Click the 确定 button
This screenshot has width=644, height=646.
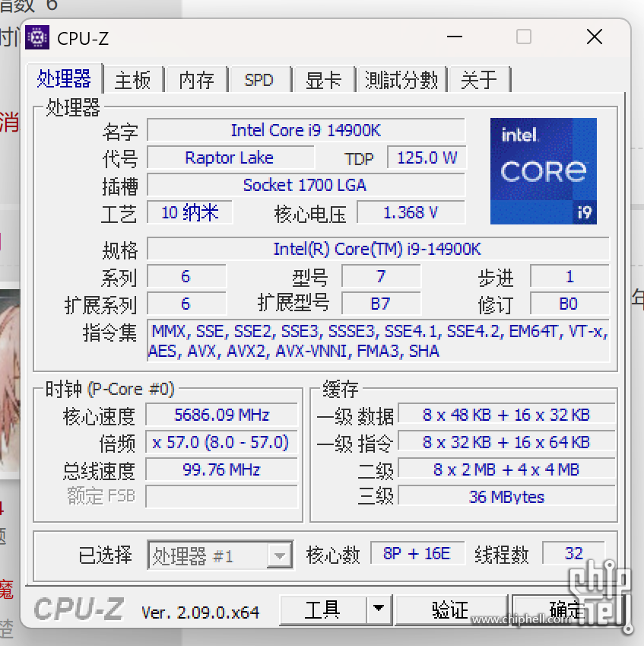point(568,609)
